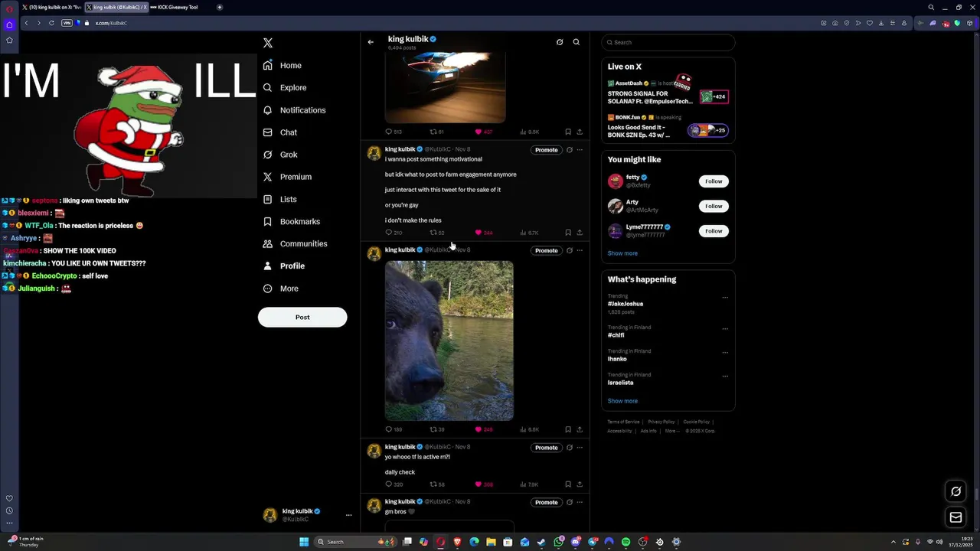980x551 pixels.
Task: Open the Spotify icon on the taskbar
Action: [x=626, y=542]
